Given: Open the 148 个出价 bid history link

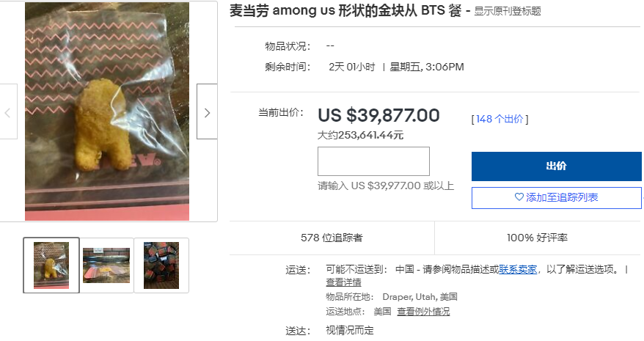Looking at the screenshot, I should (x=500, y=119).
